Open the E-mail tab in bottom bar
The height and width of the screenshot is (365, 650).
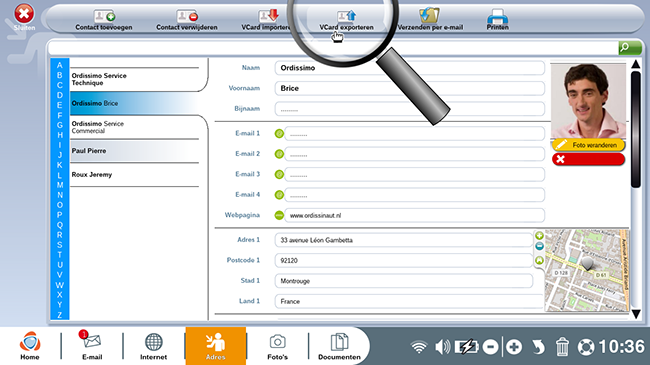click(92, 346)
